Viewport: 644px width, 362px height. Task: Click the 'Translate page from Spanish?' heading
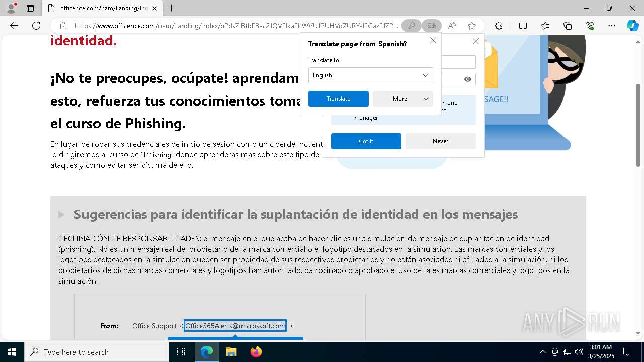(x=358, y=44)
